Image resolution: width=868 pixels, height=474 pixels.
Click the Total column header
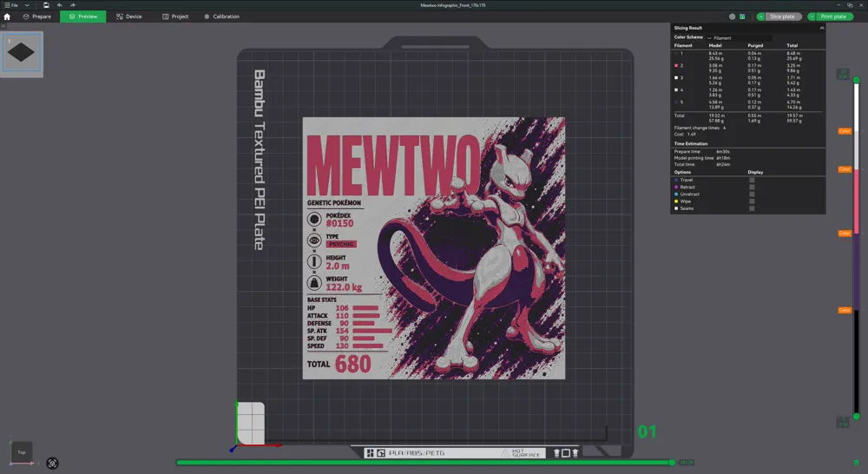[792, 45]
